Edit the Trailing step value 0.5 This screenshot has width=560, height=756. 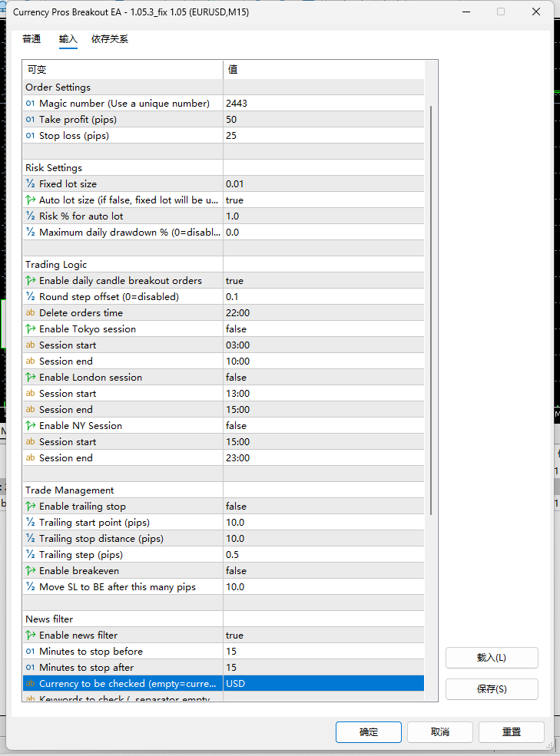(x=323, y=554)
